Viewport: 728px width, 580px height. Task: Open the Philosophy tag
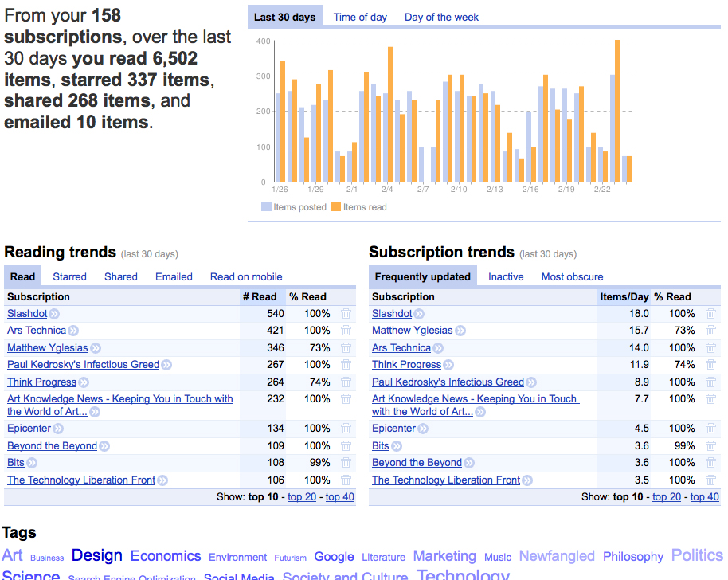point(633,557)
